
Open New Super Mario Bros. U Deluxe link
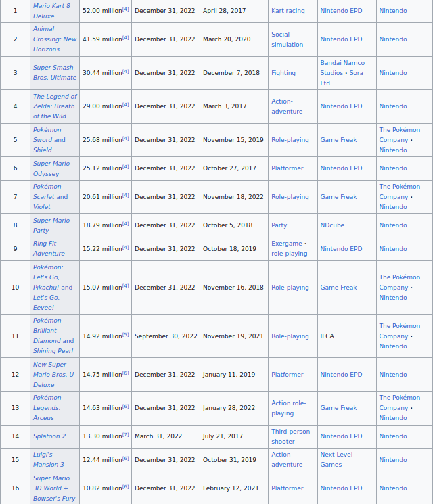[x=53, y=375]
